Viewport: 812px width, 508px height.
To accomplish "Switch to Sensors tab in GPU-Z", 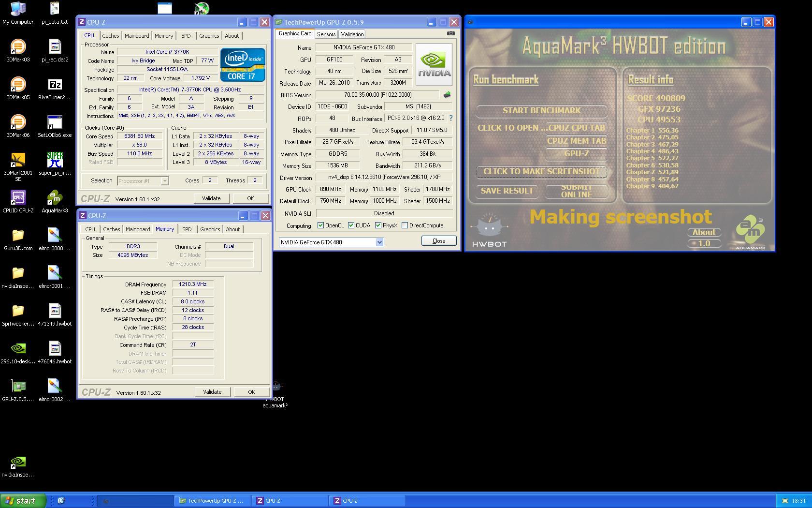I will tap(326, 34).
